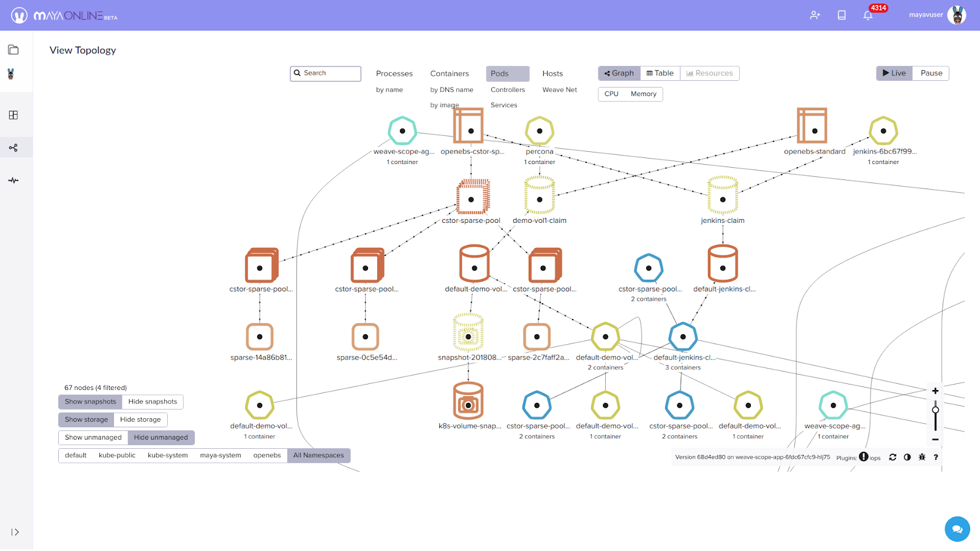Pause the topology updates
This screenshot has height=551, width=980.
point(932,73)
